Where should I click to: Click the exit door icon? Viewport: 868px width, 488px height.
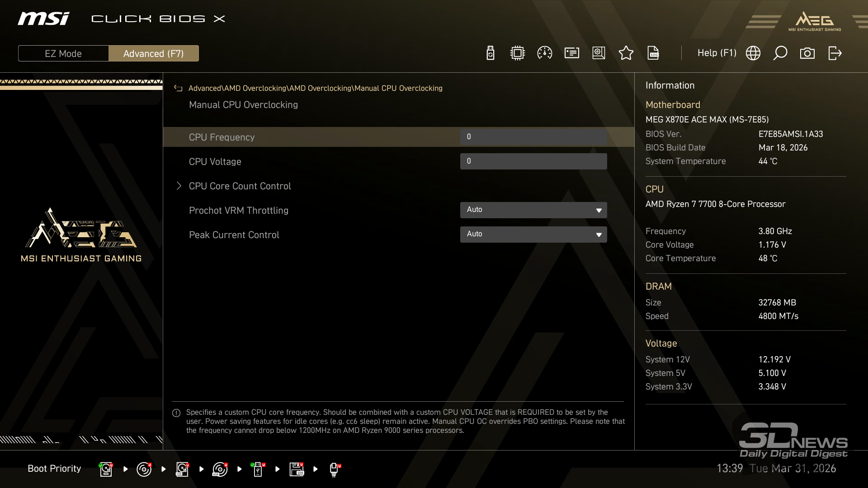(835, 53)
